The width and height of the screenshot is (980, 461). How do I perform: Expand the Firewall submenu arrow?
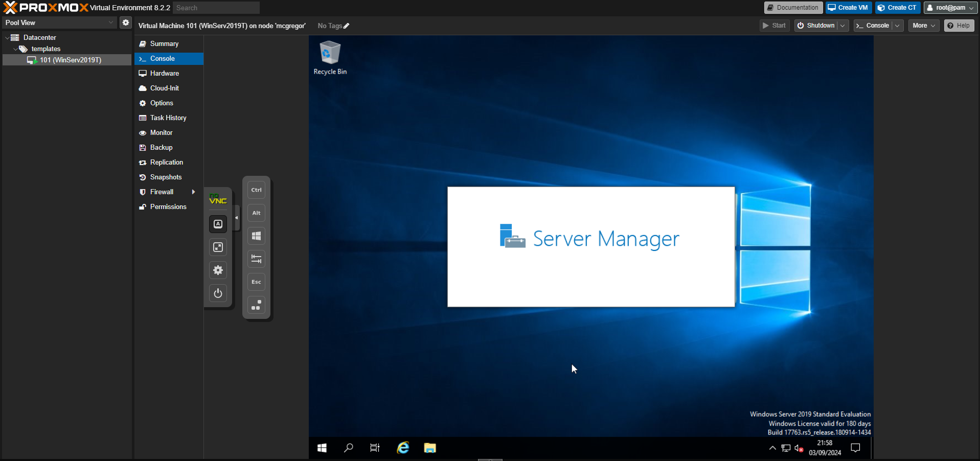pyautogui.click(x=194, y=192)
